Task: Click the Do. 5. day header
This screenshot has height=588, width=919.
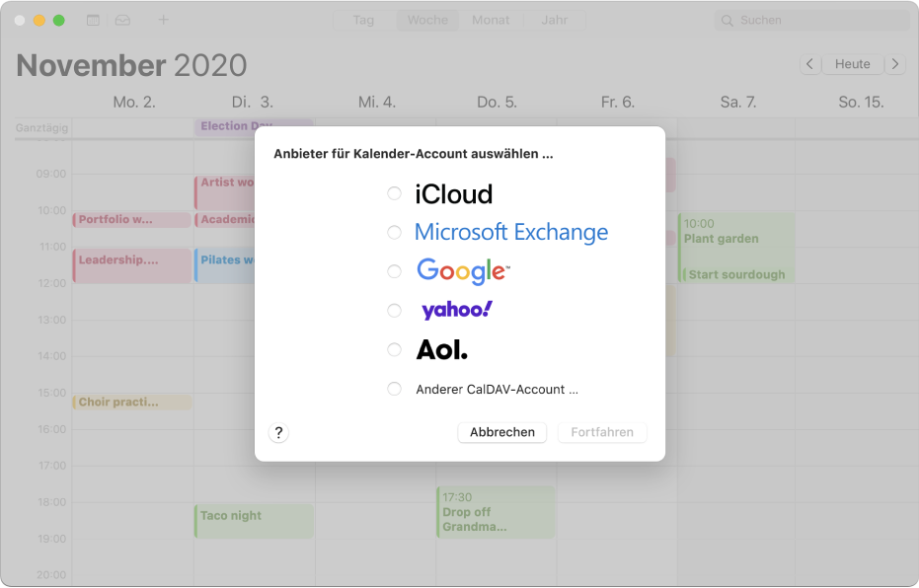Action: pos(498,102)
